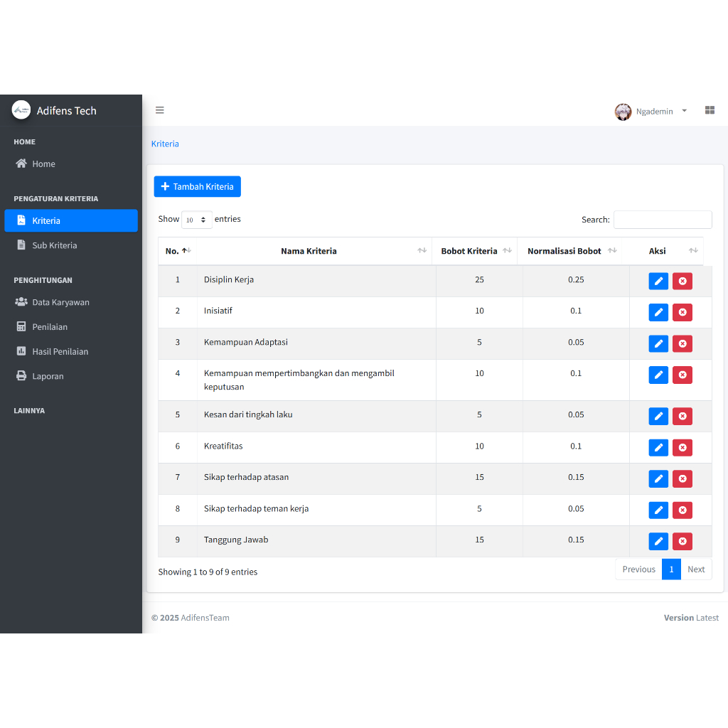Click the Kriteria breadcrumb link
This screenshot has width=728, height=728.
point(165,144)
